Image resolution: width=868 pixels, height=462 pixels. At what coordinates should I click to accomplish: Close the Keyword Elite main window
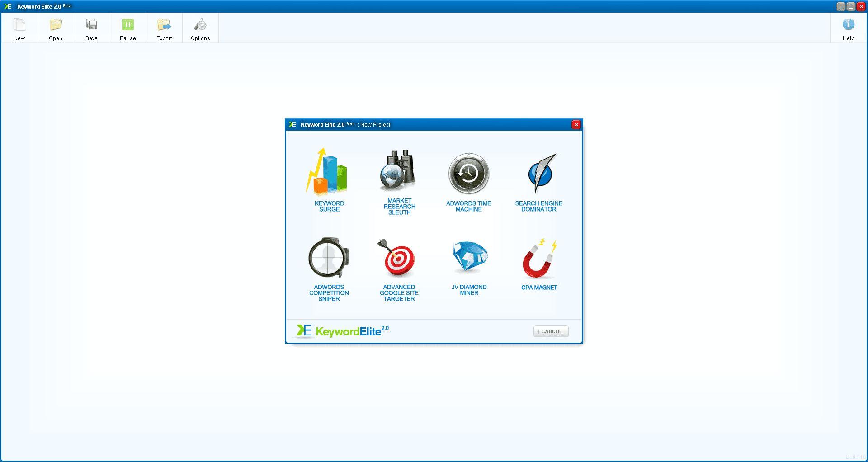tap(861, 6)
